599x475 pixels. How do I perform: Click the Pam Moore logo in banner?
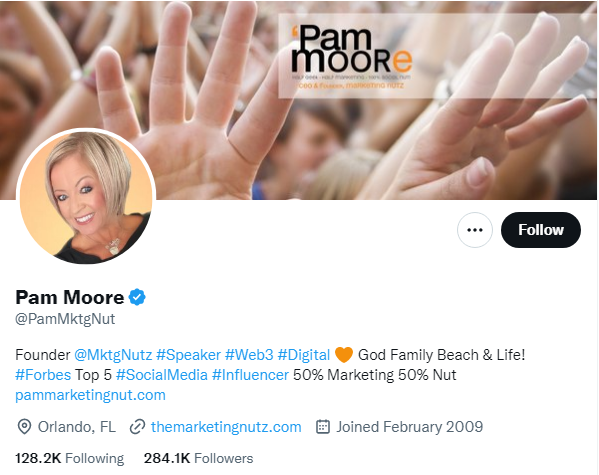pos(351,56)
